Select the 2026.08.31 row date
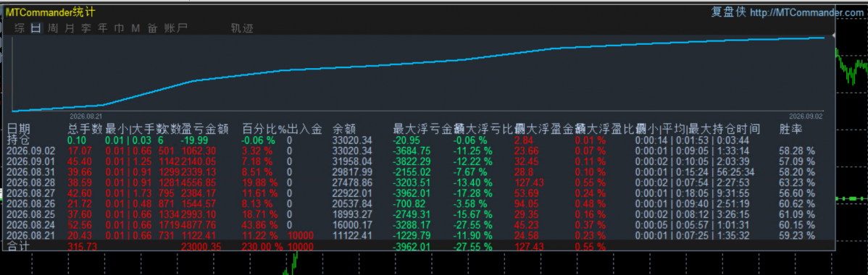Image resolution: width=868 pixels, height=275 pixels. point(32,172)
